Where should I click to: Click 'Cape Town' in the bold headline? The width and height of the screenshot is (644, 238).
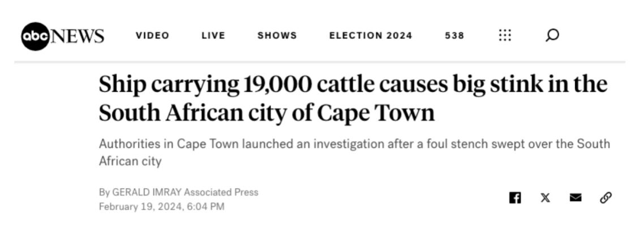click(375, 113)
